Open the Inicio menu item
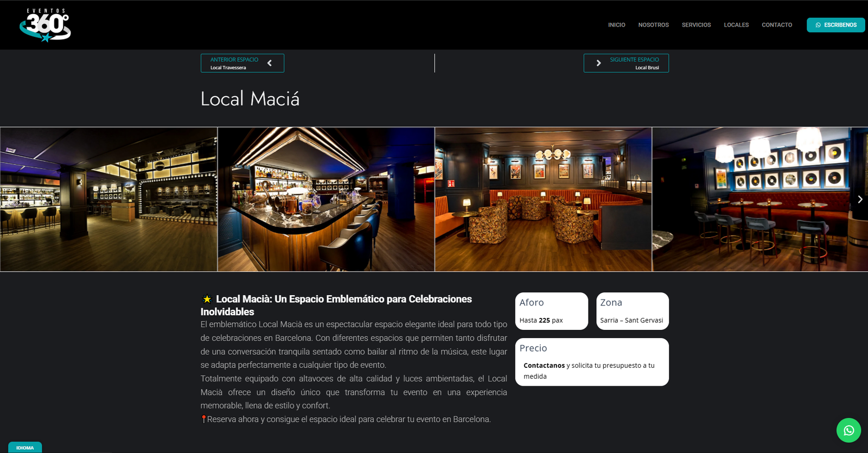The width and height of the screenshot is (868, 453). tap(616, 25)
